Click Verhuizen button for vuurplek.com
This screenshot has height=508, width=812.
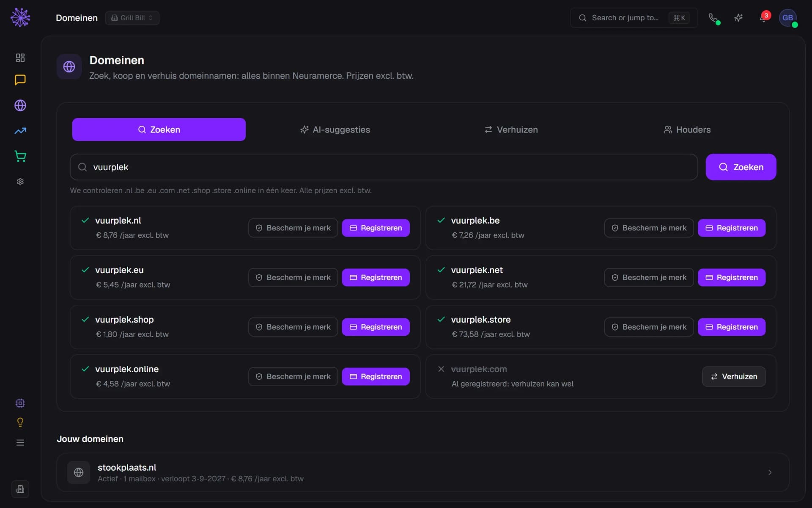click(734, 376)
